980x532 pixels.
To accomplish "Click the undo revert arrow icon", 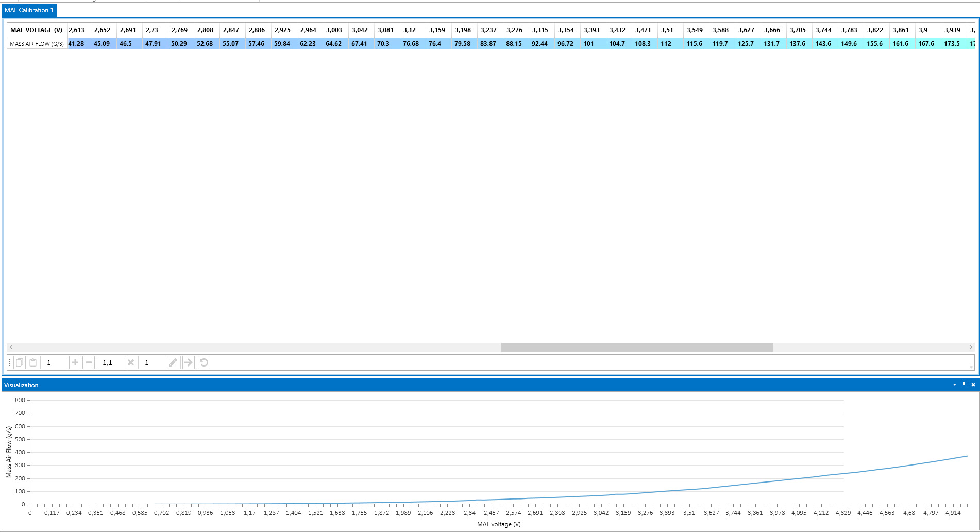I will tap(204, 362).
